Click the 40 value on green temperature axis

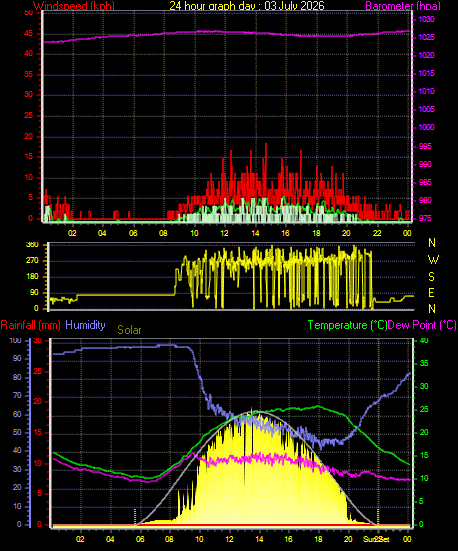[x=424, y=341]
